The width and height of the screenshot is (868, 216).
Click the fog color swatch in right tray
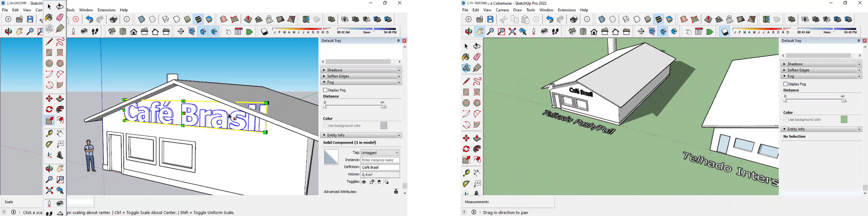[x=844, y=120]
